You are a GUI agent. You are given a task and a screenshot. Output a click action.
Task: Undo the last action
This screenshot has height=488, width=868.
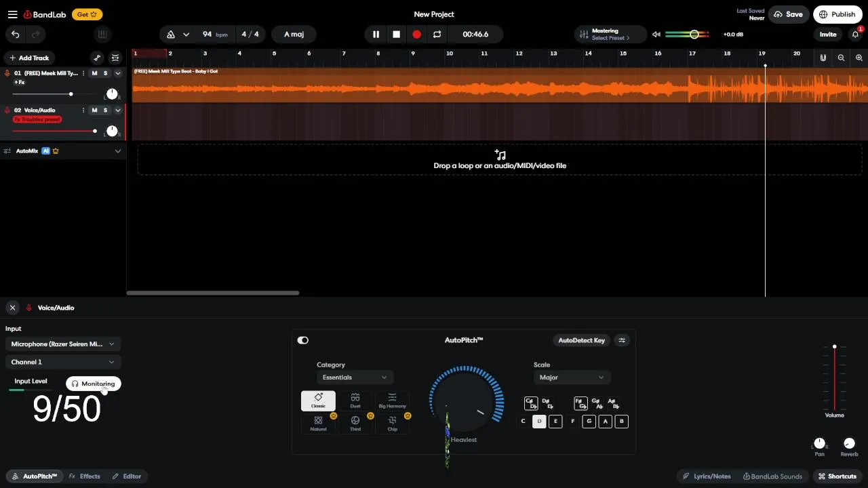pos(15,35)
